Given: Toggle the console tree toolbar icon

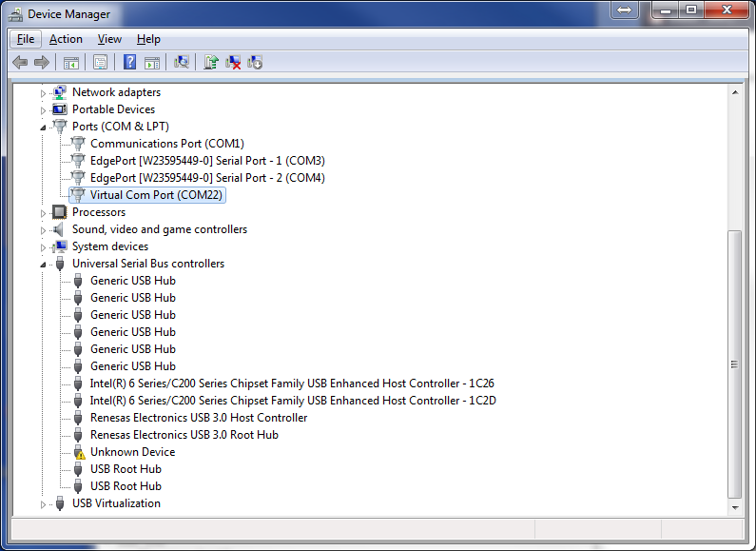Looking at the screenshot, I should tap(71, 62).
